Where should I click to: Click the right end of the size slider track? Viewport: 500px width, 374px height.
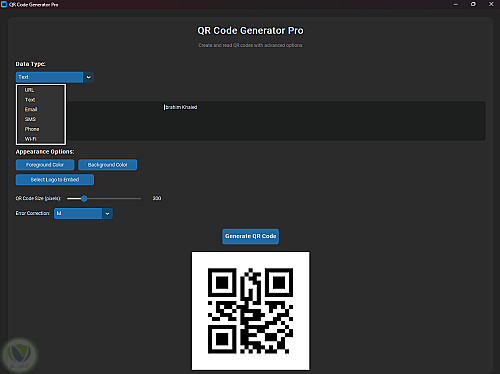140,199
